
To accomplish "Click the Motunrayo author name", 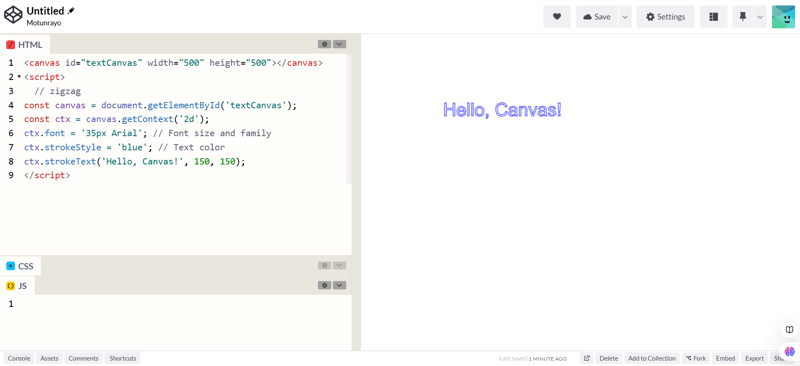I will coord(44,22).
